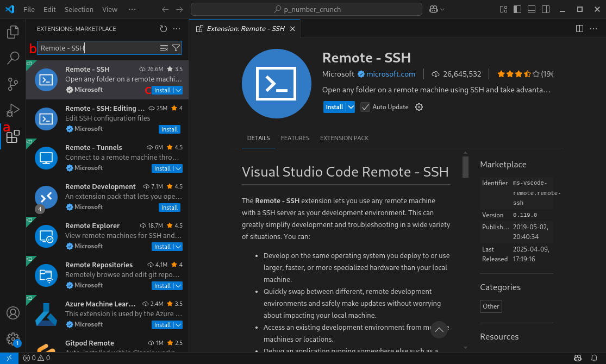Viewport: 606px width, 364px height.
Task: Open editor more actions ellipsis
Action: [x=593, y=29]
